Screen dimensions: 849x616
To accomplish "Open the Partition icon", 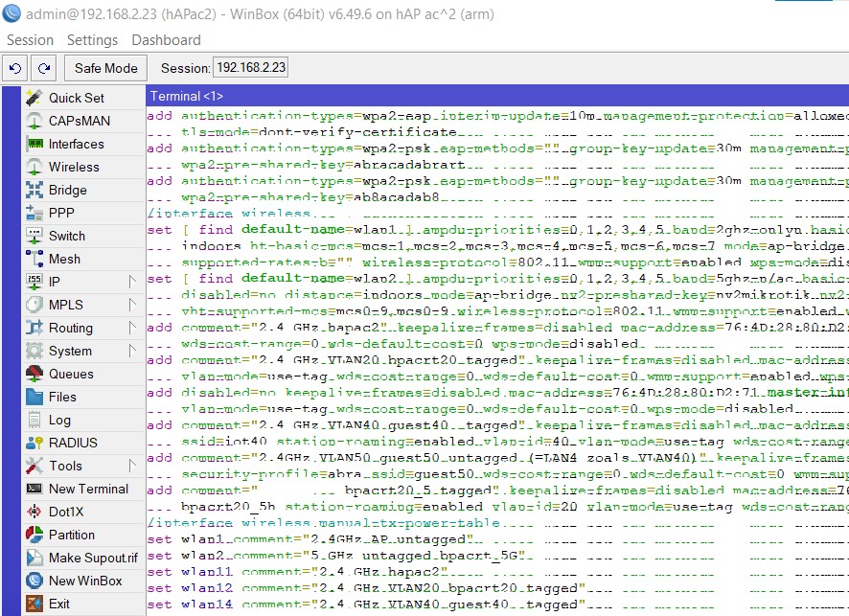I will click(x=34, y=535).
